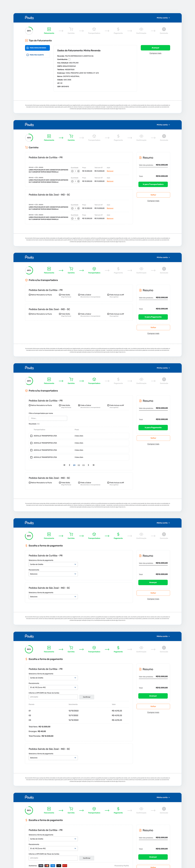Check the PARA MEU CLIENTE checkbox
The image size is (195, 868).
pyautogui.click(x=28, y=55)
